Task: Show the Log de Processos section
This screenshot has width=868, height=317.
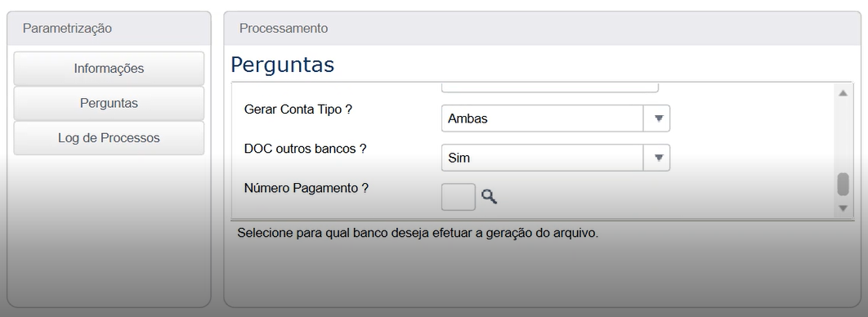Action: click(109, 138)
